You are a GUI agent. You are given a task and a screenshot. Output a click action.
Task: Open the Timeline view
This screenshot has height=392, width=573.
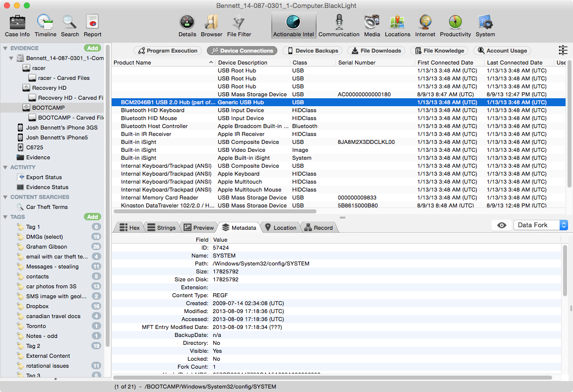pyautogui.click(x=45, y=22)
